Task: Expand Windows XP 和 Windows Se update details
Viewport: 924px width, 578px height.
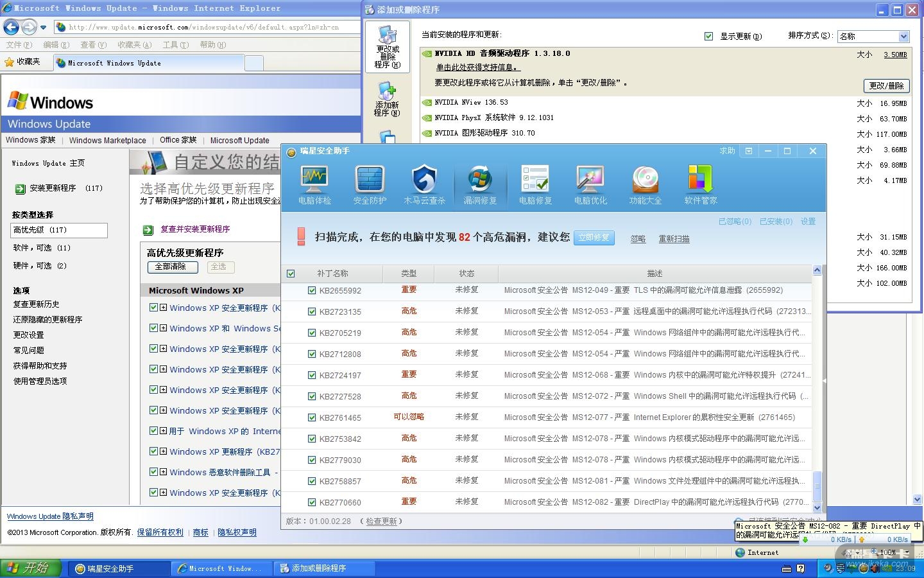Action: (164, 328)
